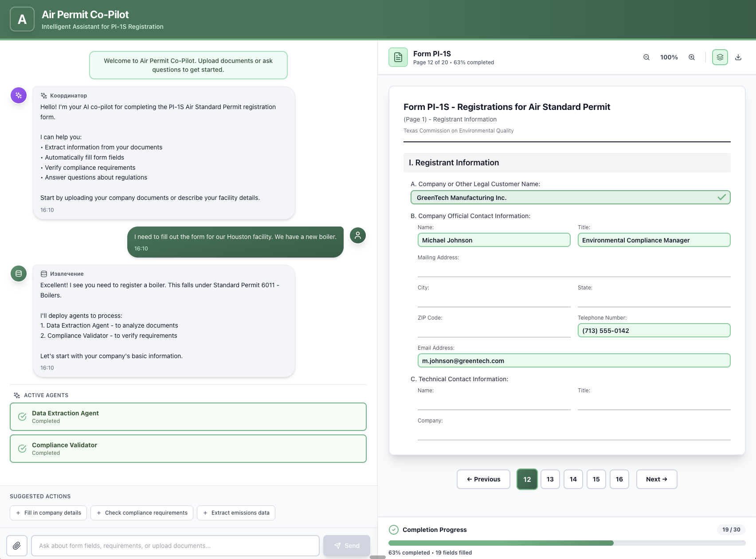
Task: Open suggested action Fill in company details
Action: tap(48, 512)
